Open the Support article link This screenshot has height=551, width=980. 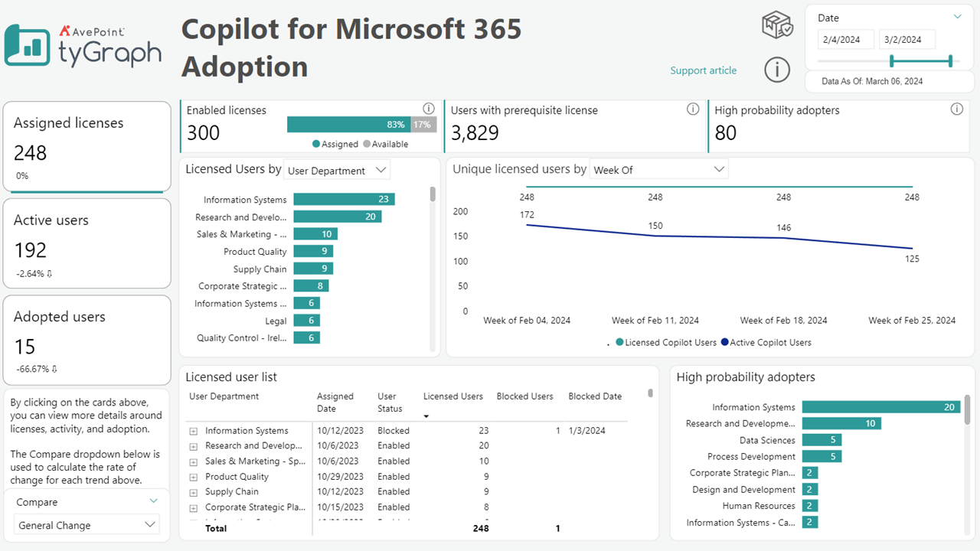(x=703, y=70)
